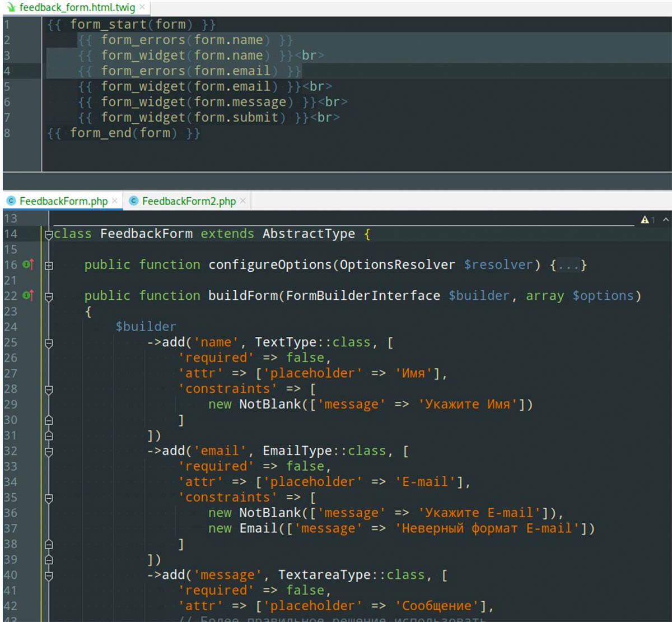Viewport: 672px width, 622px height.
Task: Click the PHP class icon on FeedbackForm2.php tab
Action: pos(133,201)
